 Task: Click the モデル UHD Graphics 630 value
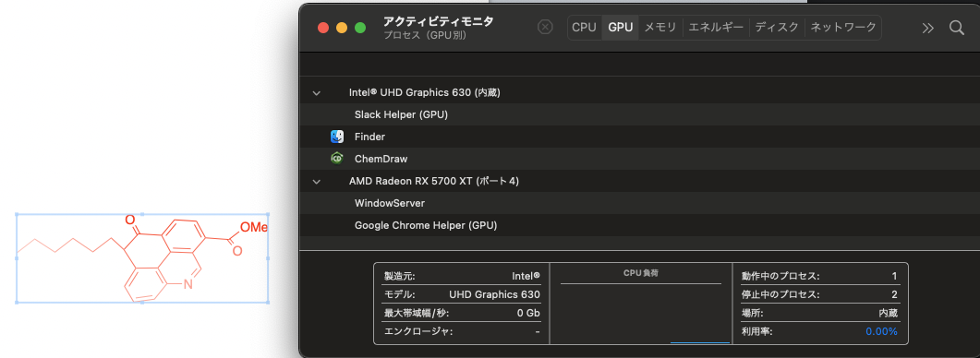click(x=494, y=294)
